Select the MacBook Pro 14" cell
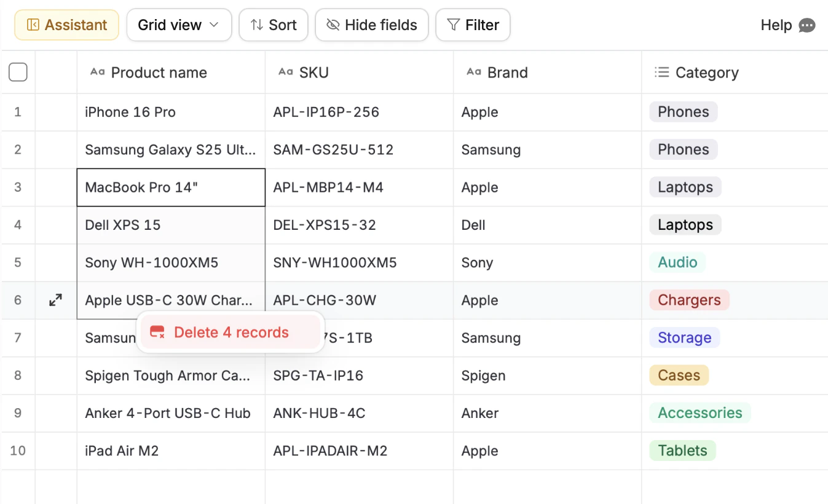This screenshot has height=504, width=828. click(171, 187)
